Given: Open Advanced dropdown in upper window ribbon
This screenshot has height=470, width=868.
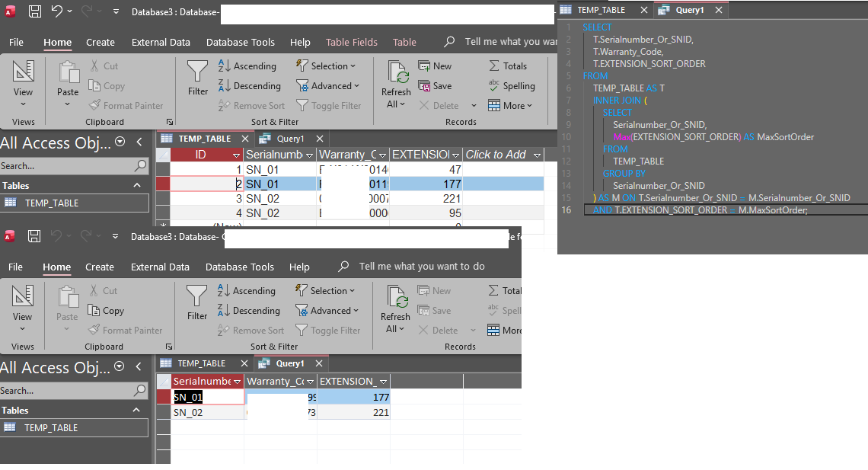Looking at the screenshot, I should pos(327,86).
